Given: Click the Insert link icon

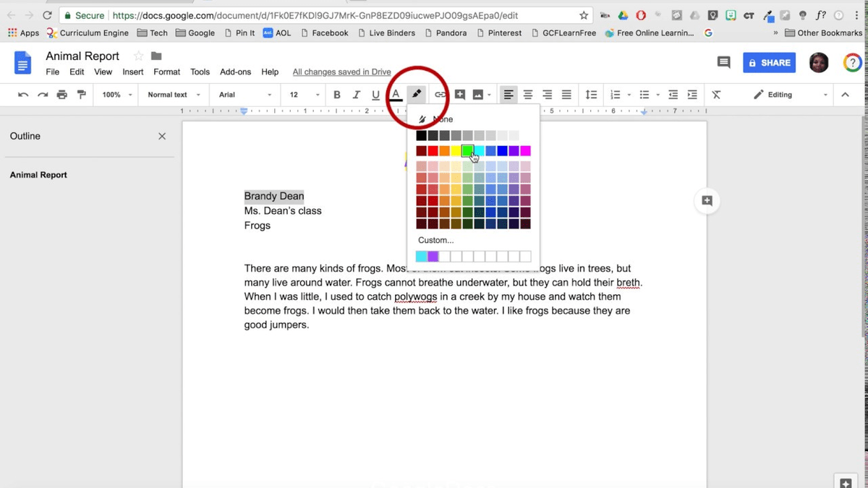Looking at the screenshot, I should click(x=440, y=95).
